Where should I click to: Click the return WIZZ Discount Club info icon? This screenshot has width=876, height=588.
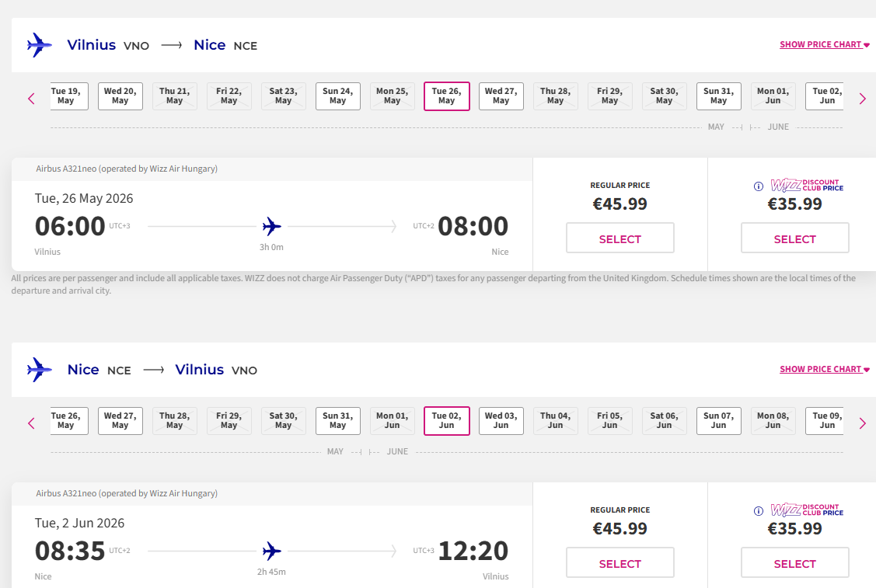pyautogui.click(x=759, y=511)
